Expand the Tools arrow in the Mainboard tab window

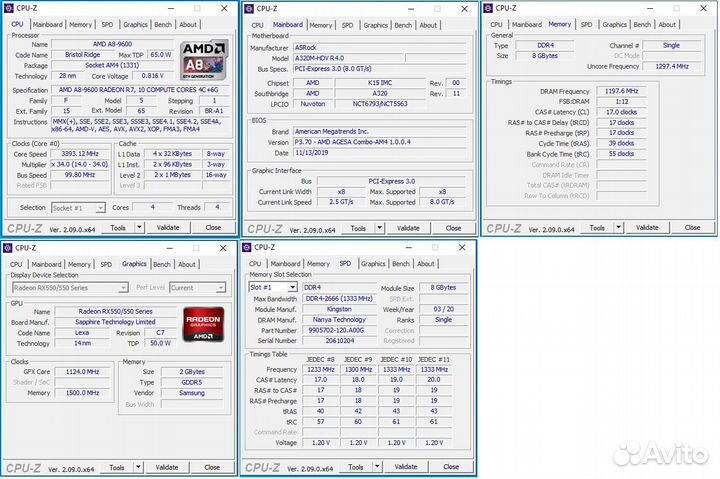tap(379, 227)
